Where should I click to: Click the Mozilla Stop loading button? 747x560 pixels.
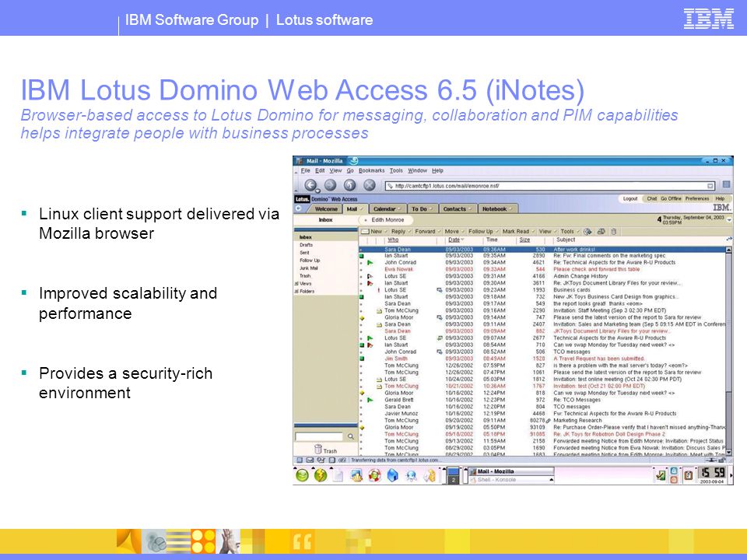[369, 185]
